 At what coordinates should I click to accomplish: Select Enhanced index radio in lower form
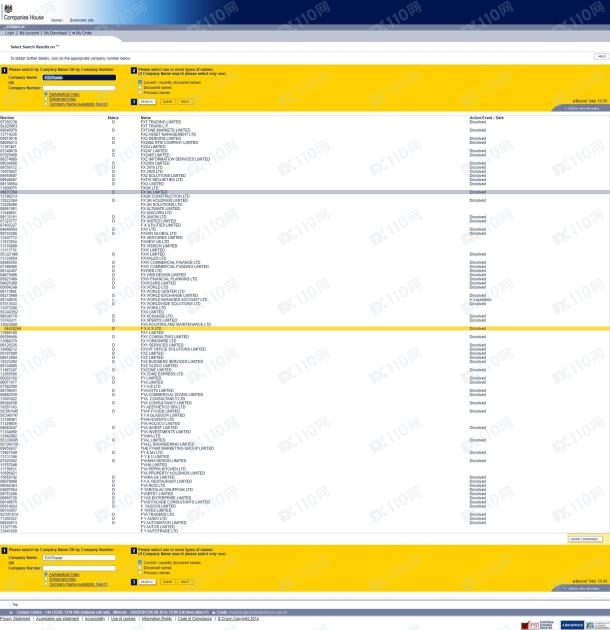tap(46, 579)
